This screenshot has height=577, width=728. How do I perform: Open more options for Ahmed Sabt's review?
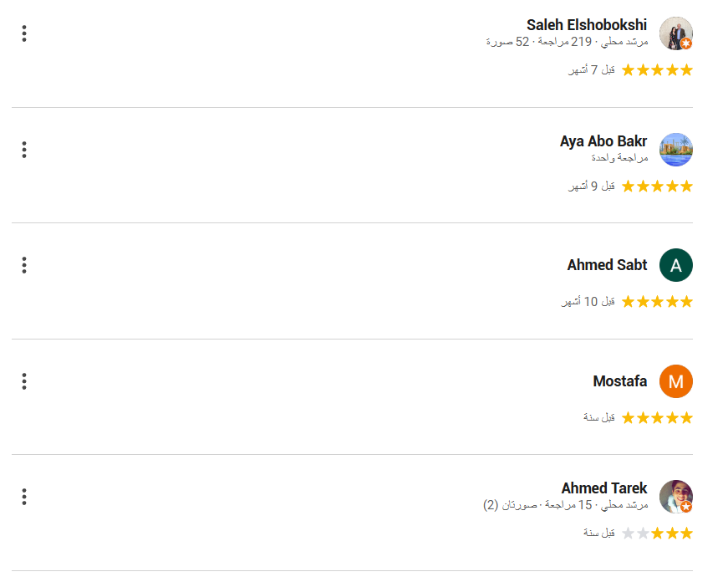24,265
